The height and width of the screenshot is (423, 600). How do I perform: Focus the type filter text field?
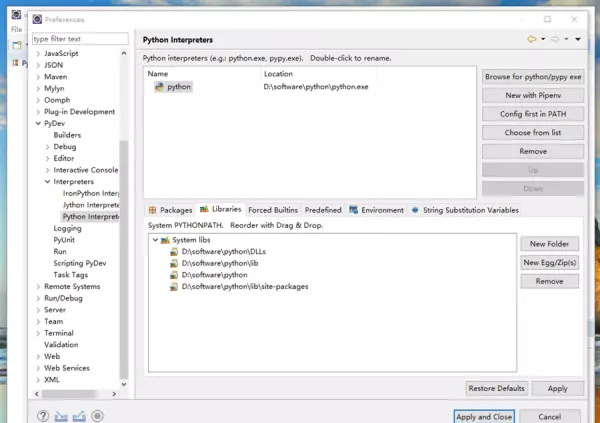click(x=80, y=39)
